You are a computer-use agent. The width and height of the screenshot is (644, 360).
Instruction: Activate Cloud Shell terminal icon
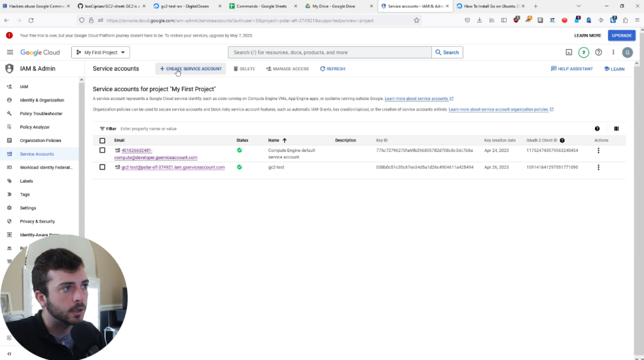[569, 52]
